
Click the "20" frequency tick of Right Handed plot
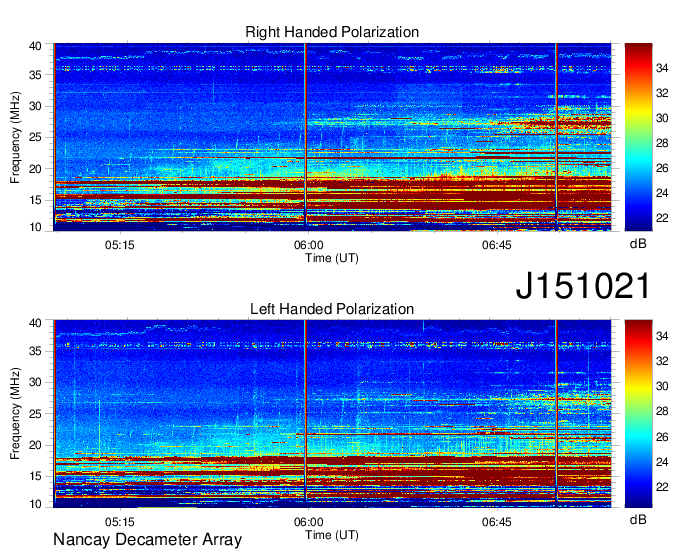coord(36,169)
